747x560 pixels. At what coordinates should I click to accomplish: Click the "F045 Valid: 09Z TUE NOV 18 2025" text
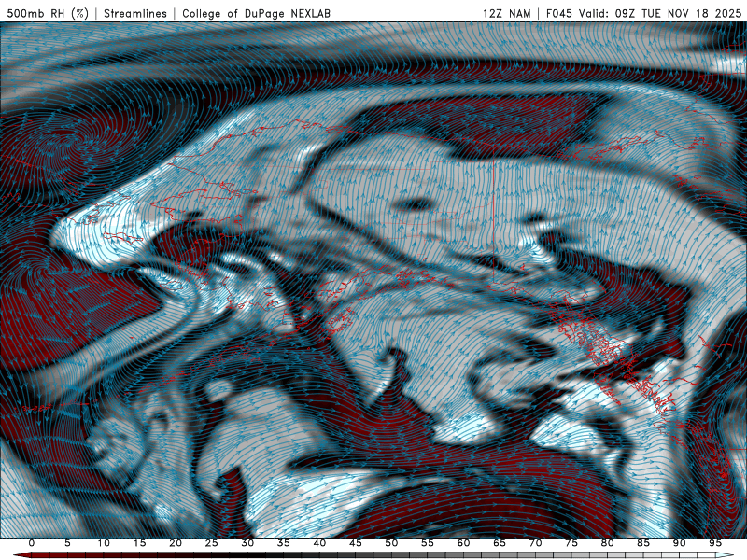[644, 14]
